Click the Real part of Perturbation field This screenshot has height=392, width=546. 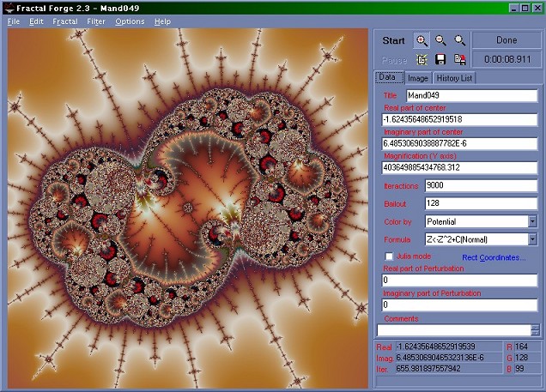pos(459,280)
